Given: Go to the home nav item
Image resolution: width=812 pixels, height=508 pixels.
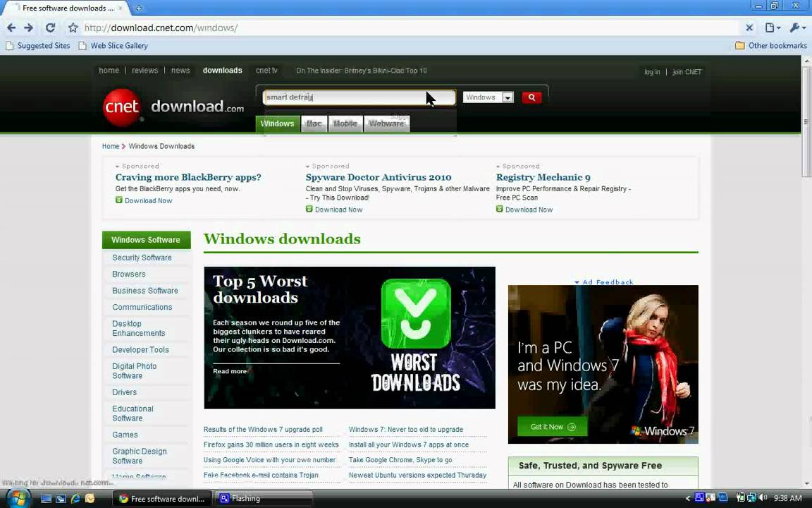Looking at the screenshot, I should [x=109, y=71].
